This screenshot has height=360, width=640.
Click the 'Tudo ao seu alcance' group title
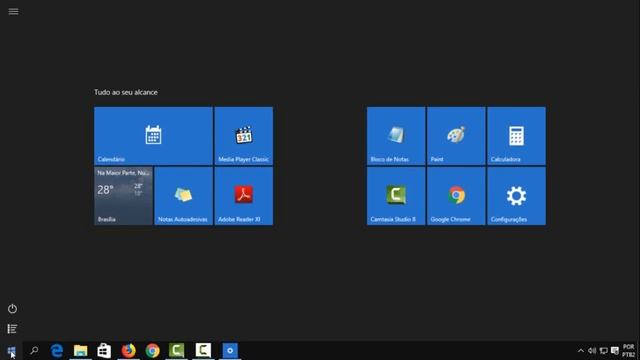pos(126,92)
